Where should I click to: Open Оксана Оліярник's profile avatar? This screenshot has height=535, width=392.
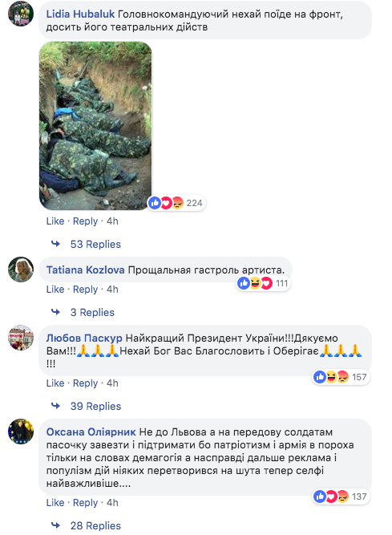[x=21, y=432]
